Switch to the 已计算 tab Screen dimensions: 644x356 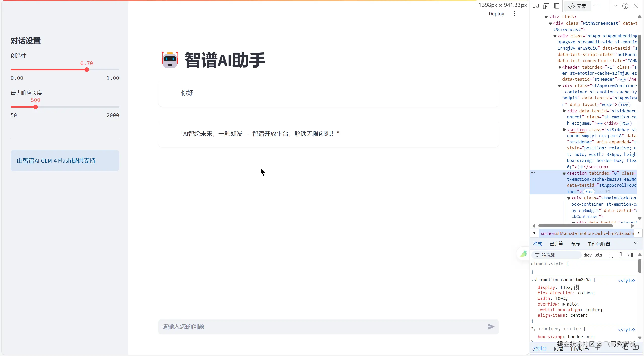click(x=556, y=244)
